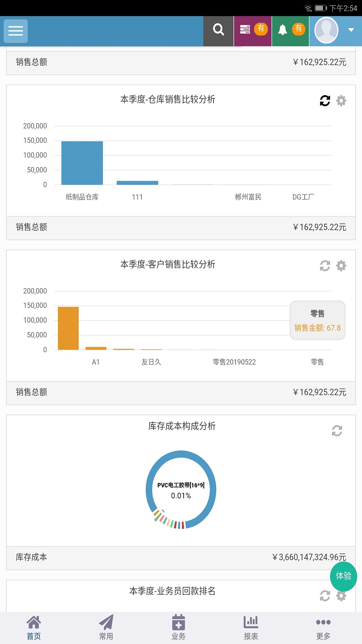Tap the 库存成本 footer label
Screen dimensions: 362x644
(x=32, y=557)
